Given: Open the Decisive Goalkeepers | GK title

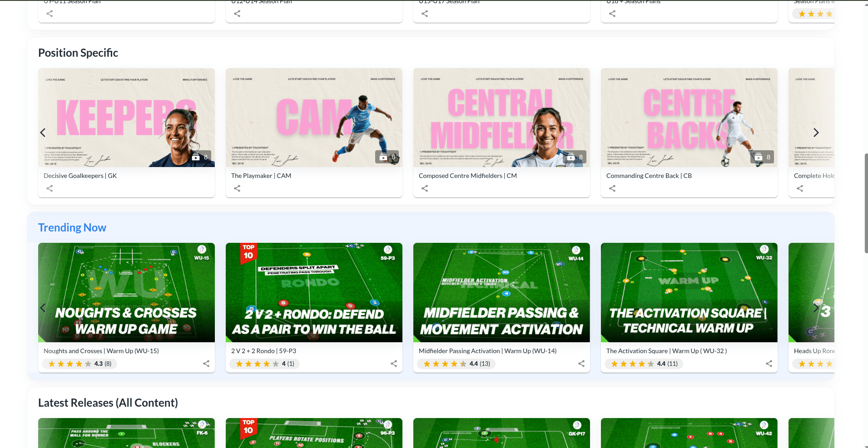Looking at the screenshot, I should point(80,176).
